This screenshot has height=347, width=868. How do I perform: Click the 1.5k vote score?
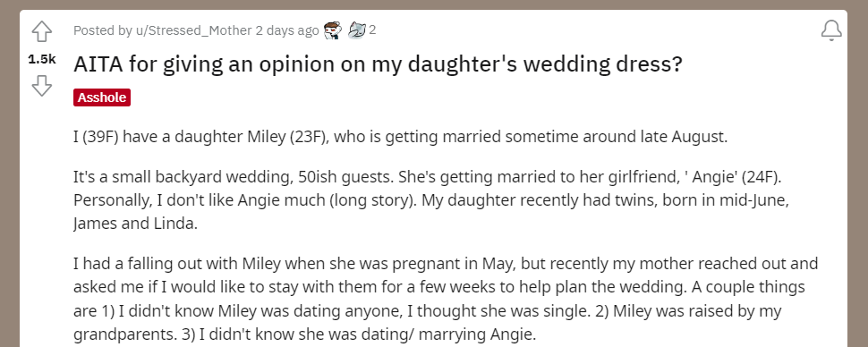42,59
